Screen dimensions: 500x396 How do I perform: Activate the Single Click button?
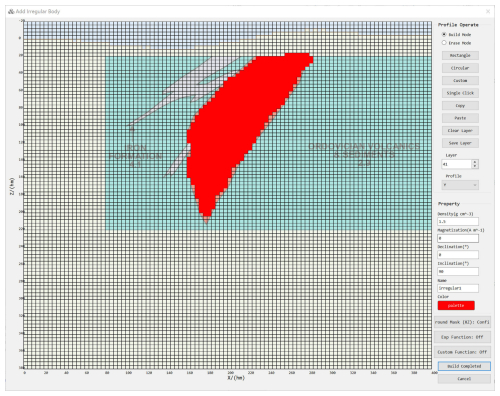tap(460, 93)
